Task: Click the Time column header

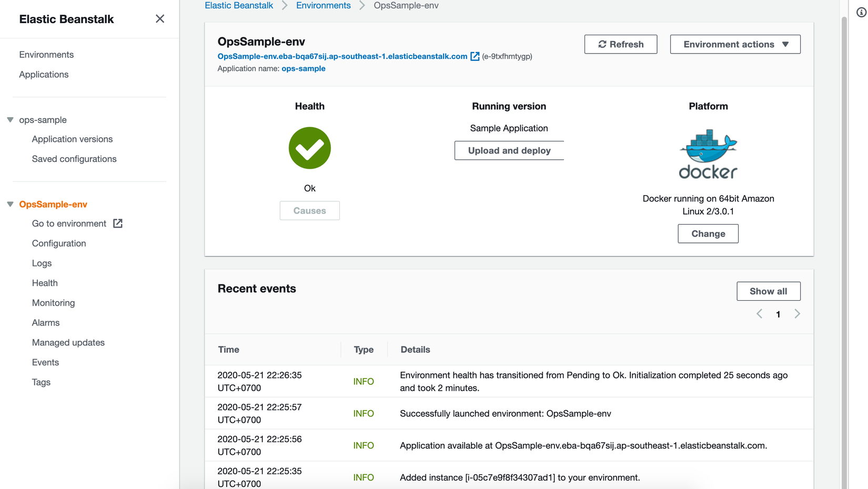Action: pos(229,350)
